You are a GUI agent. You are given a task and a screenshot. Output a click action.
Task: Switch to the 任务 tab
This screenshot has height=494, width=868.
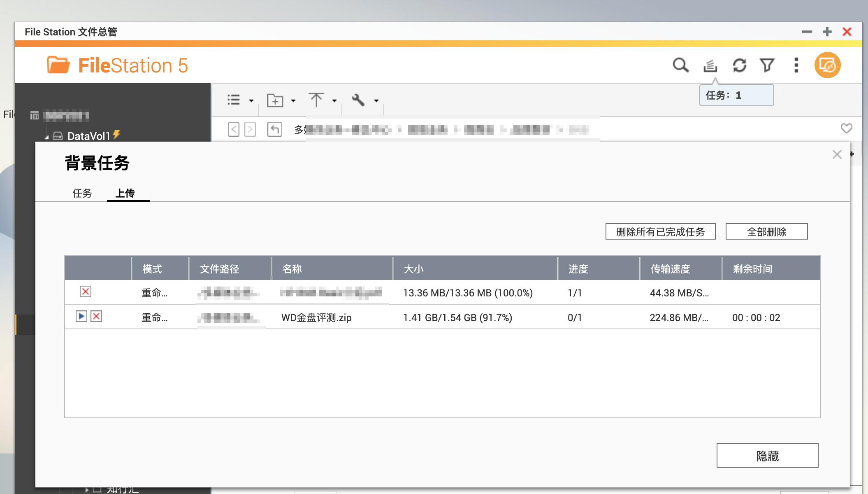82,193
